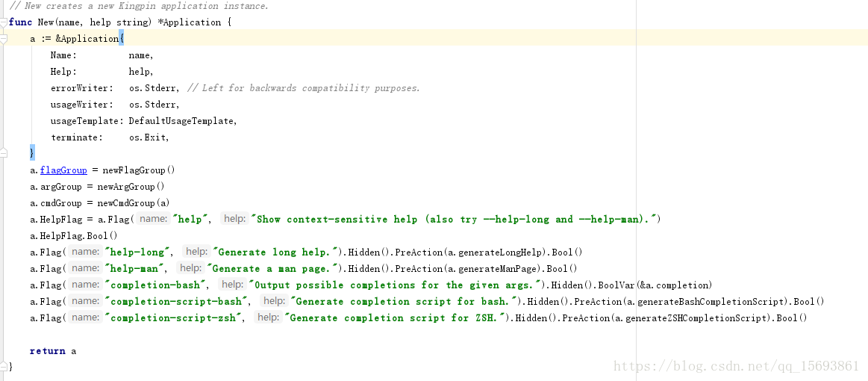Click a.argGroup on the assignment line

click(x=56, y=187)
